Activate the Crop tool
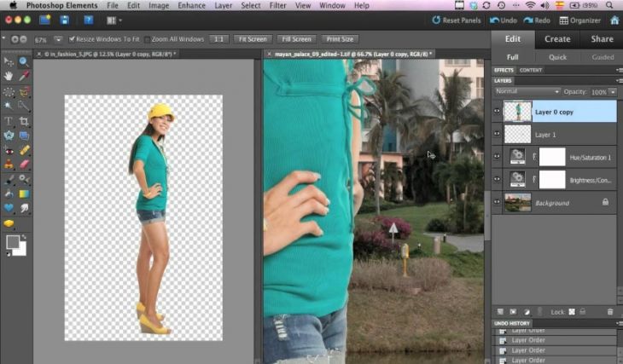This screenshot has width=623, height=364. (x=25, y=121)
